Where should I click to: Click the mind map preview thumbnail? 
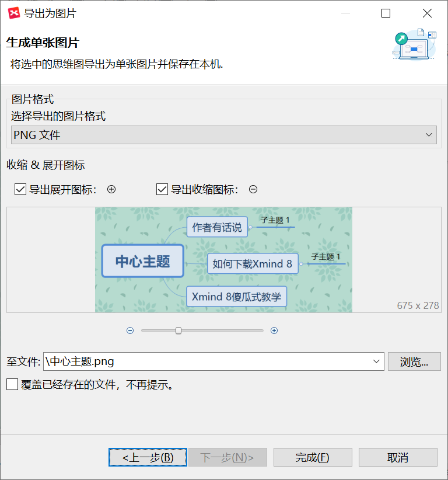[223, 260]
